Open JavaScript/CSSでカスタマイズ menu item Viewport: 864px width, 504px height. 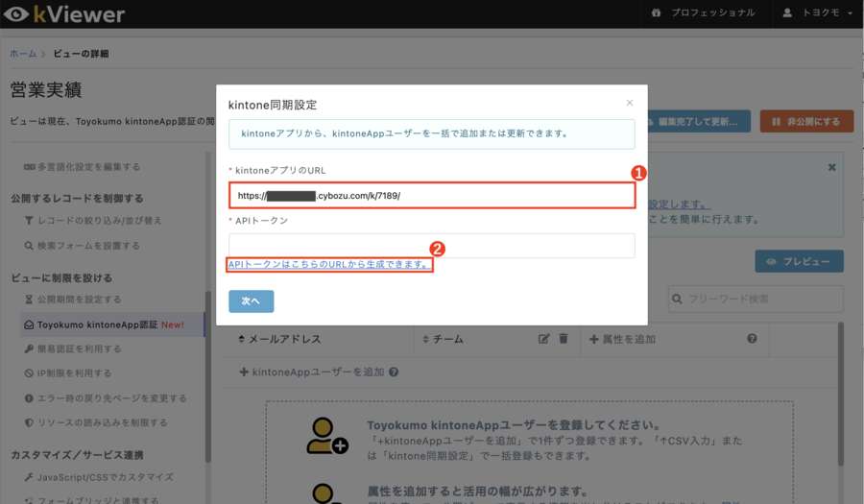click(99, 477)
